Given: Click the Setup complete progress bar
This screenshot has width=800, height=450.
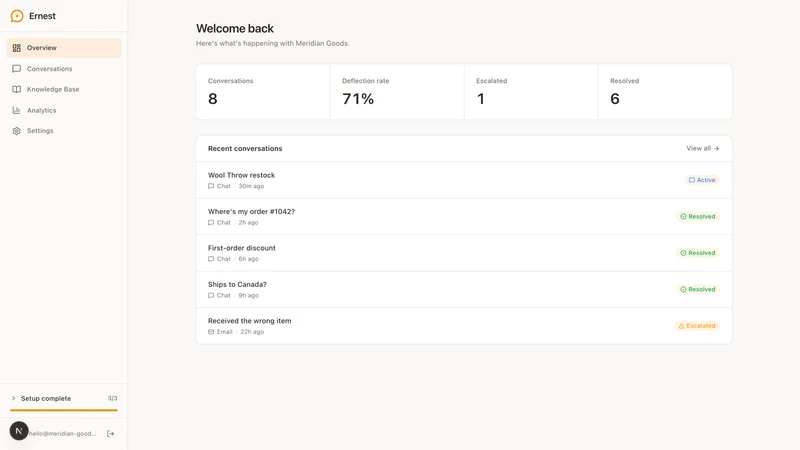Looking at the screenshot, I should 64,410.
